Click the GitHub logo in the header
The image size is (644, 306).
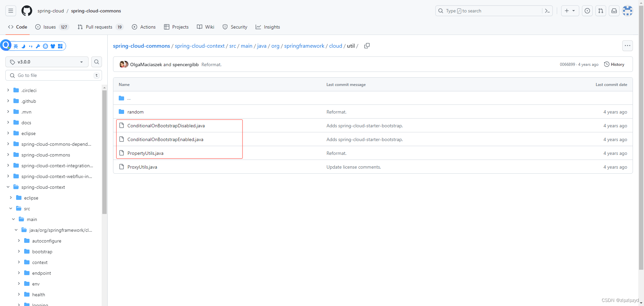pos(26,10)
